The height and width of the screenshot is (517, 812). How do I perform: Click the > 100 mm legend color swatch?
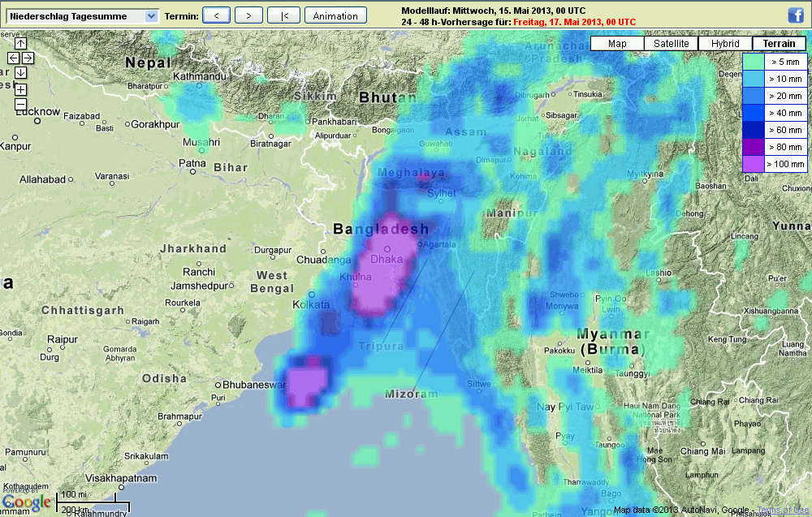754,164
